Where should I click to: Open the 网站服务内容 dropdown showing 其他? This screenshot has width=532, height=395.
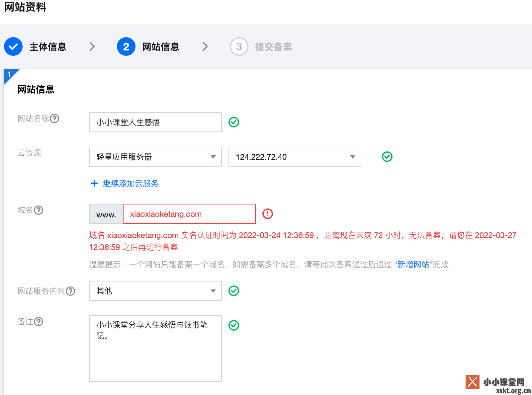pos(155,291)
